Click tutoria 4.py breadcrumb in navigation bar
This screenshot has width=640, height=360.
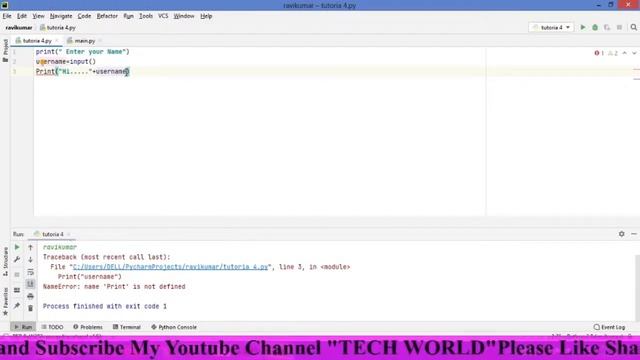[58, 28]
